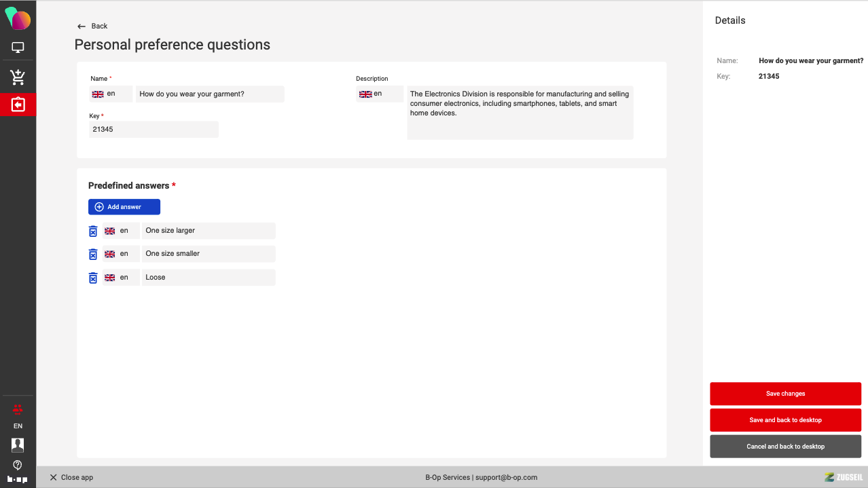This screenshot has height=488, width=868.
Task: Click Save changes
Action: (x=785, y=394)
